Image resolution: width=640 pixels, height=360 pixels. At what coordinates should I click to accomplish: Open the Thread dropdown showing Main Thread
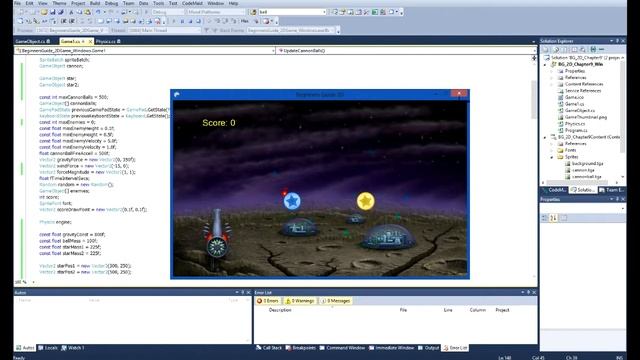pos(163,30)
